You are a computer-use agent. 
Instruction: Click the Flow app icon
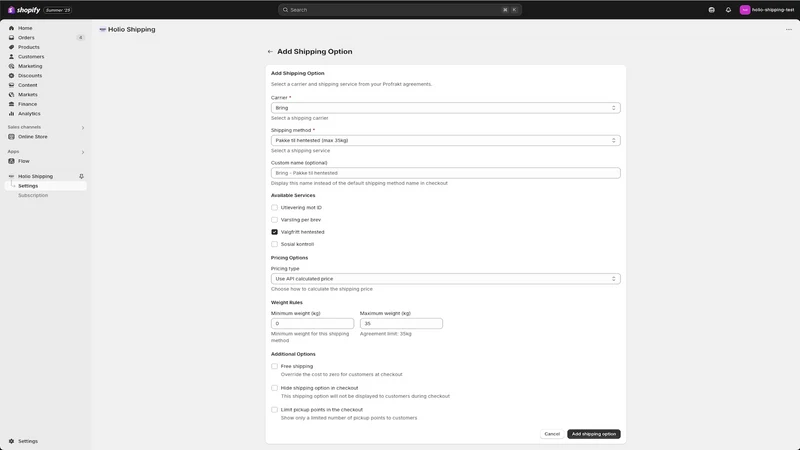[x=11, y=161]
